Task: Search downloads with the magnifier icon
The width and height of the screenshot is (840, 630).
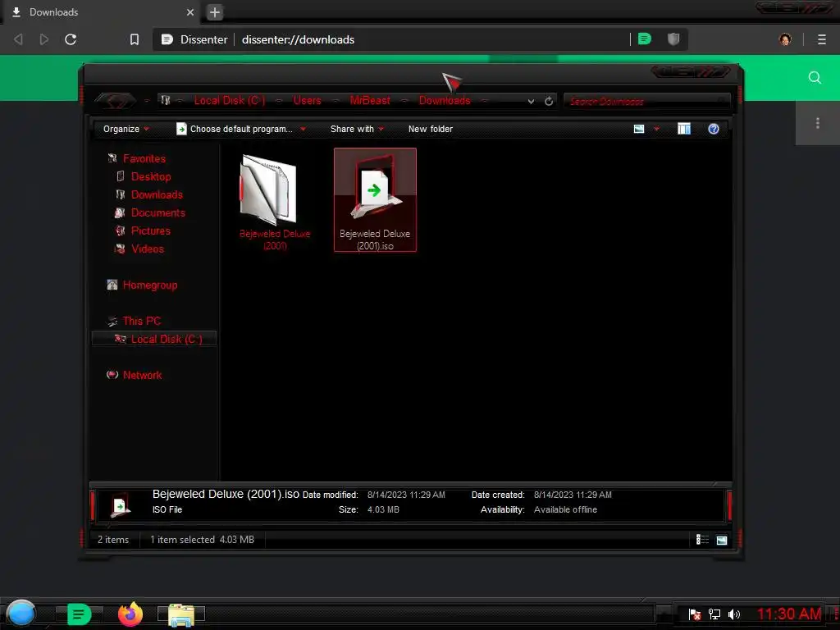Action: [815, 78]
